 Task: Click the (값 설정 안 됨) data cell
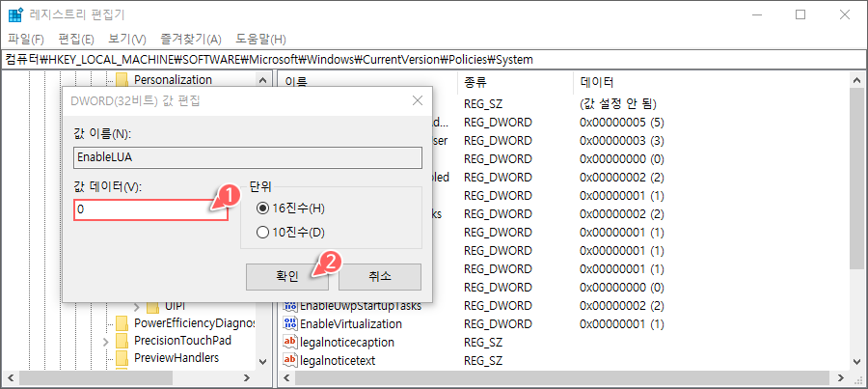pos(618,104)
